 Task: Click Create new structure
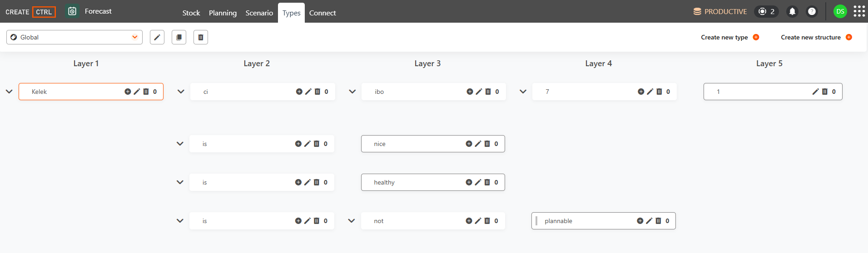click(816, 37)
